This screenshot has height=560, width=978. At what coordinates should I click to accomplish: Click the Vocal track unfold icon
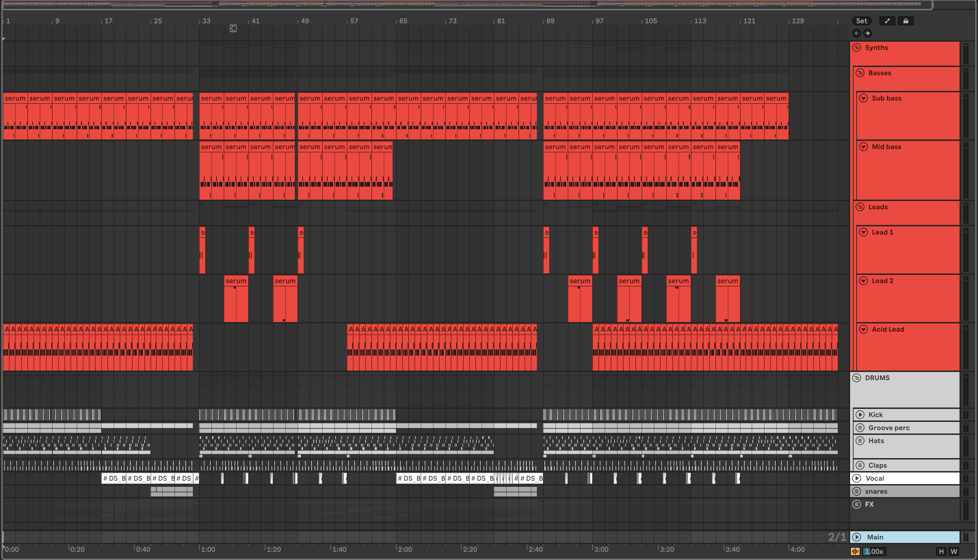point(857,478)
